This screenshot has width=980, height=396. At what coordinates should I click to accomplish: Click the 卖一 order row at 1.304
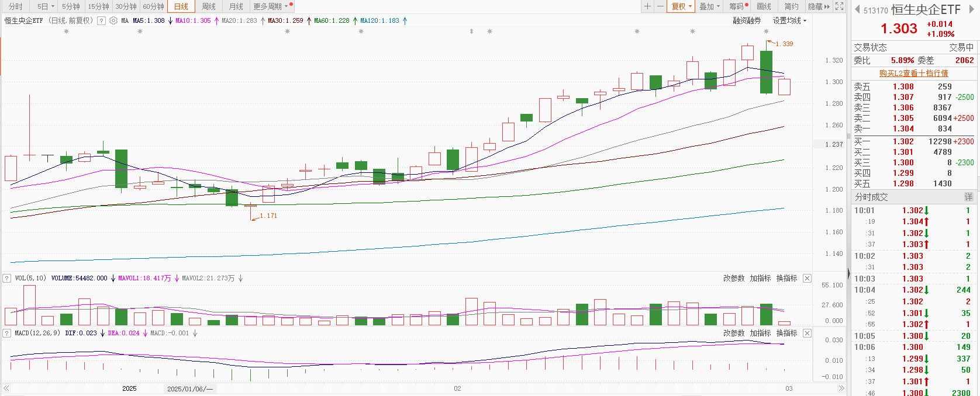914,128
